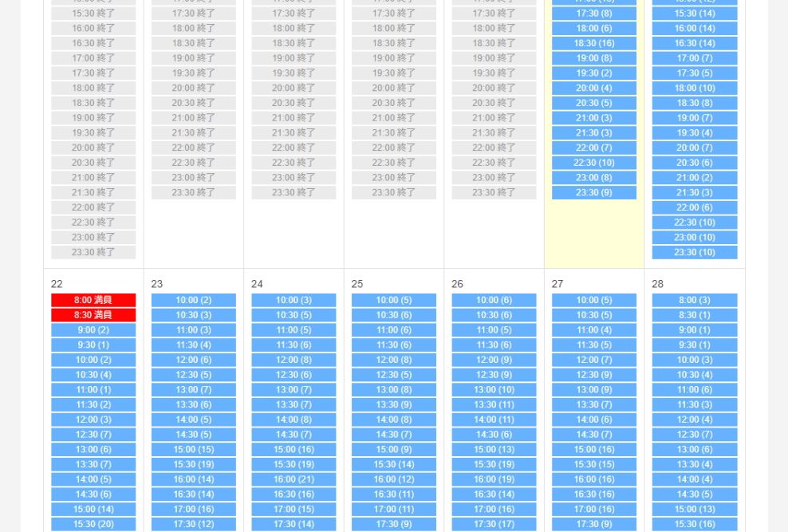Select the full 8:00 満員 slot on day 22
This screenshot has width=788, height=532.
tap(93, 300)
